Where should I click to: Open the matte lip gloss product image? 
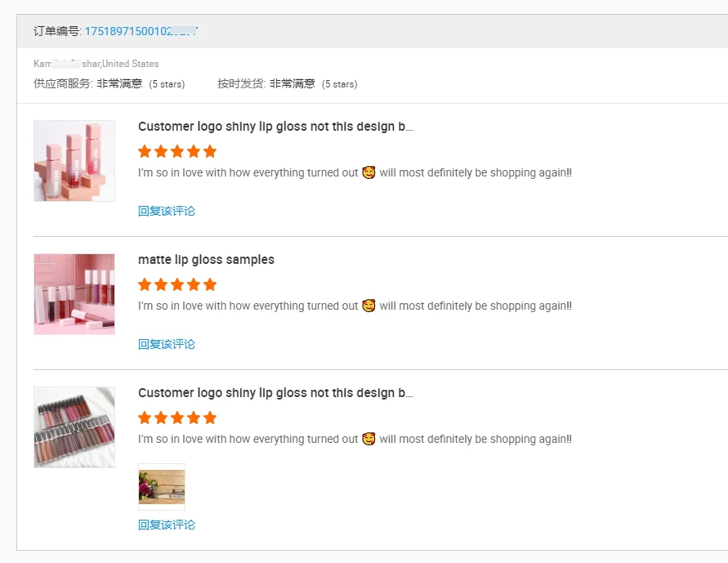coord(74,294)
